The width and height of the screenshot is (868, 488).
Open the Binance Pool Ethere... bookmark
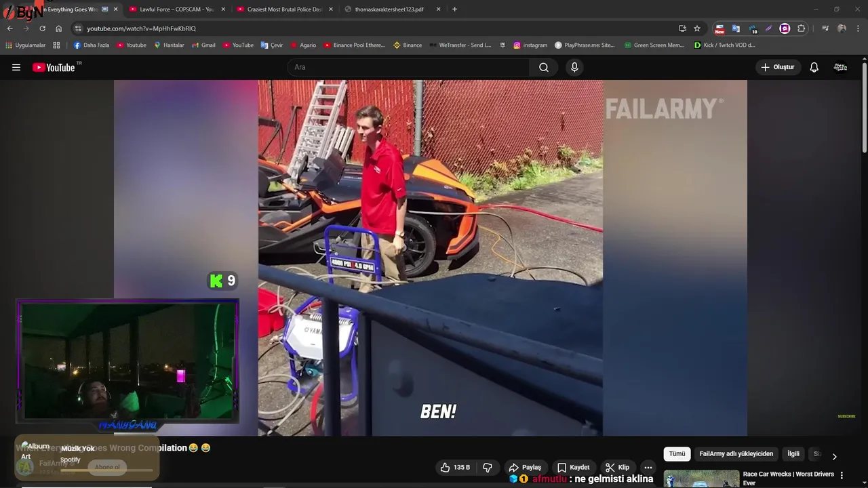tap(354, 45)
